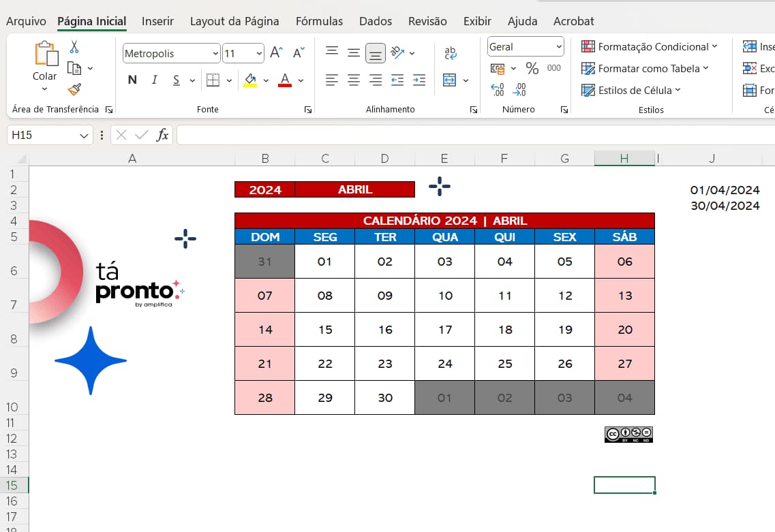
Task: Apply the yellow fill color bucket
Action: point(250,80)
